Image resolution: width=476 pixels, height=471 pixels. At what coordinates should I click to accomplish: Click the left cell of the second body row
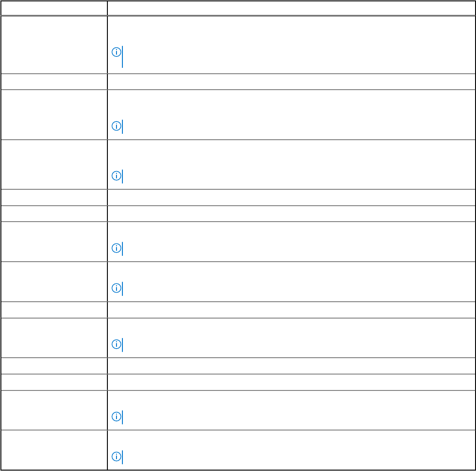click(54, 81)
